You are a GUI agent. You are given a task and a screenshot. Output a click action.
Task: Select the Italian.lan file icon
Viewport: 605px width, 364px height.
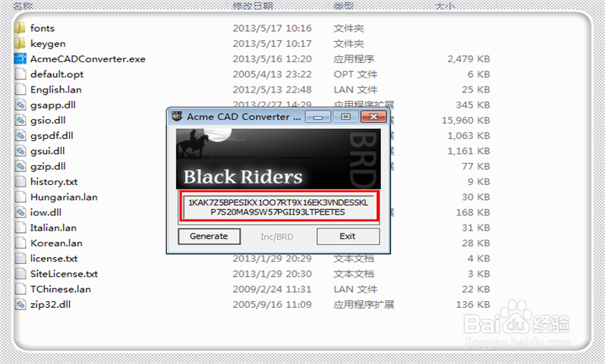tap(20, 227)
